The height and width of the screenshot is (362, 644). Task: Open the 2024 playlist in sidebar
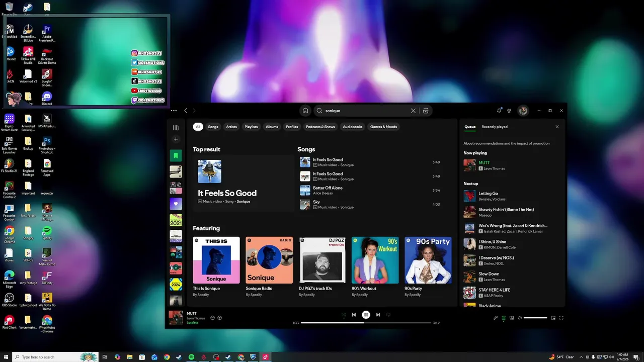pos(176,284)
